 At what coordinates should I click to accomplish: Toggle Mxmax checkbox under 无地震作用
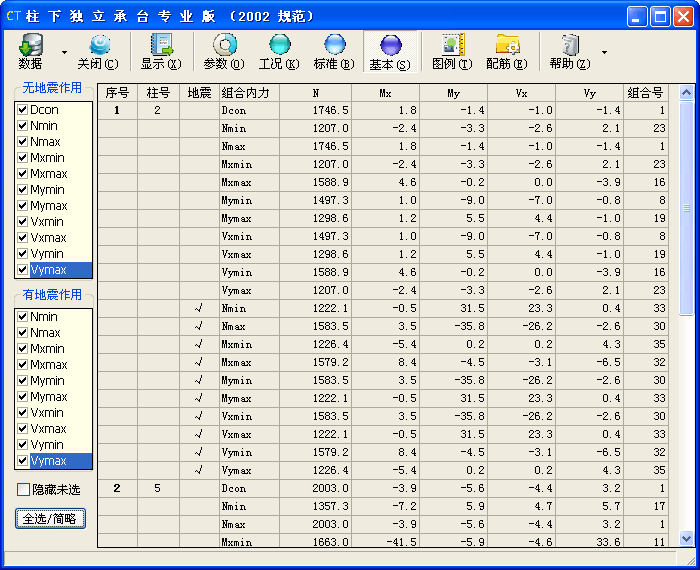[x=23, y=174]
